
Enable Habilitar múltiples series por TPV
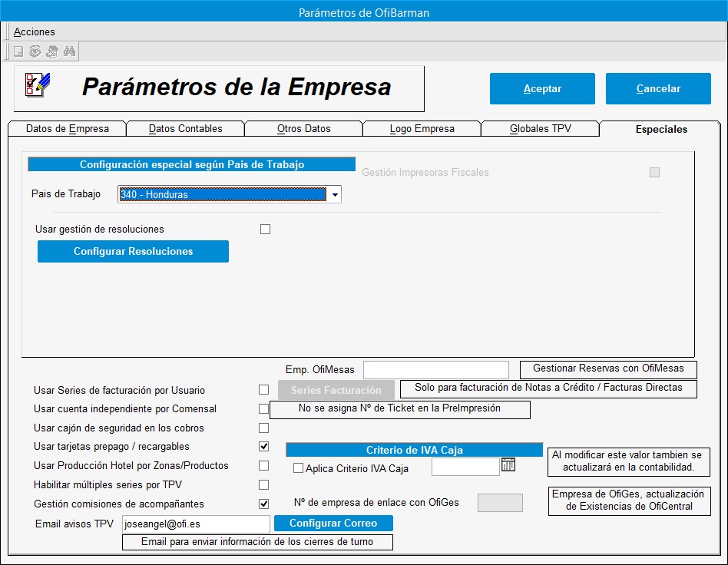pyautogui.click(x=263, y=484)
